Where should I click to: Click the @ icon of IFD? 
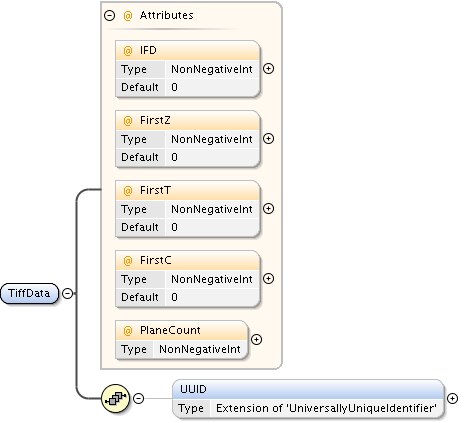128,51
